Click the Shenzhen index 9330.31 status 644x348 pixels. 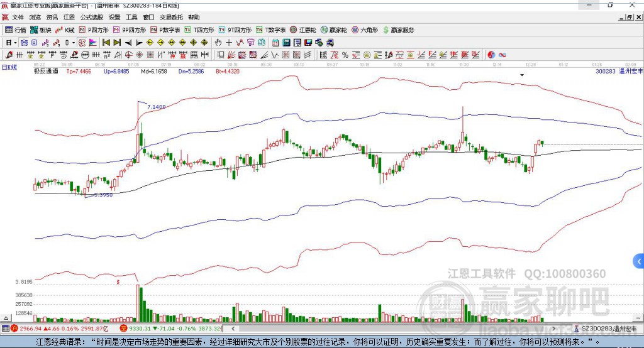click(x=171, y=329)
